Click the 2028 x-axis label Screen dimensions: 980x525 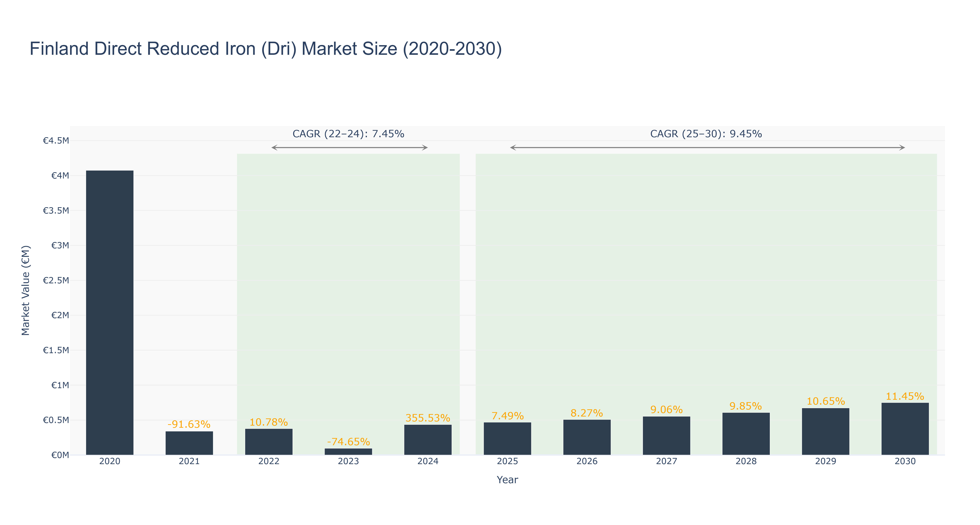click(746, 461)
